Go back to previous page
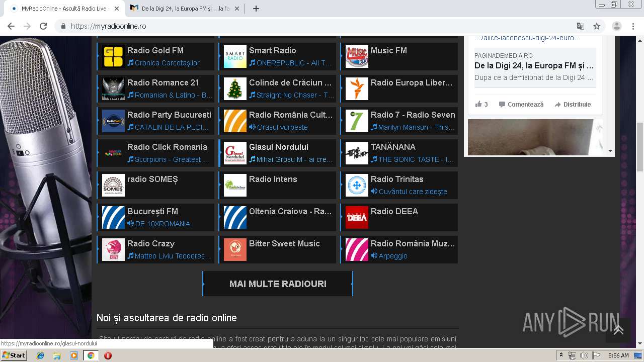The height and width of the screenshot is (362, 644). point(11,26)
